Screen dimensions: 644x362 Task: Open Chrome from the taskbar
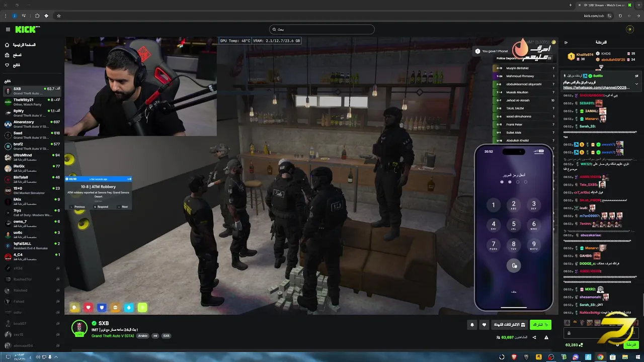point(600,357)
